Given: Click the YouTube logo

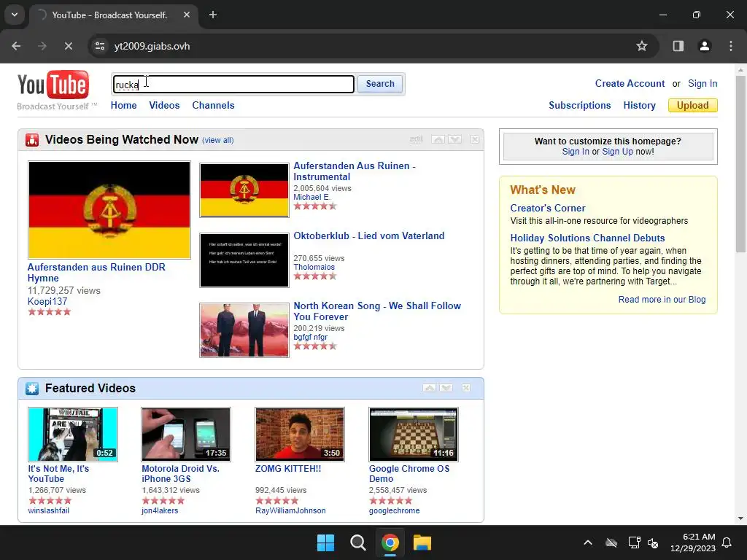Looking at the screenshot, I should 53,85.
